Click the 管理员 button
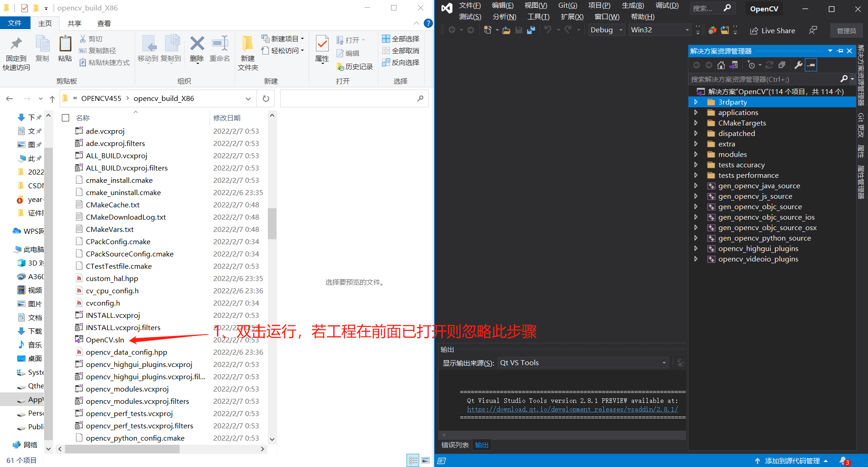This screenshot has width=868, height=467. pyautogui.click(x=846, y=30)
